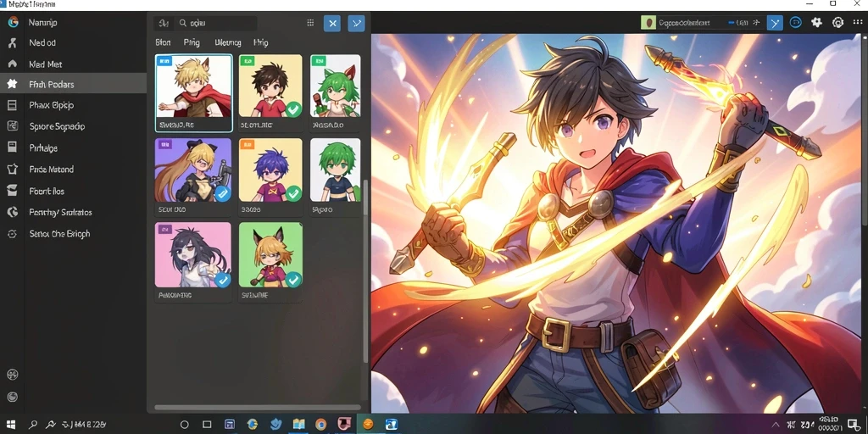
Task: Open the gear settings icon in top toolbar
Action: pyautogui.click(x=816, y=22)
